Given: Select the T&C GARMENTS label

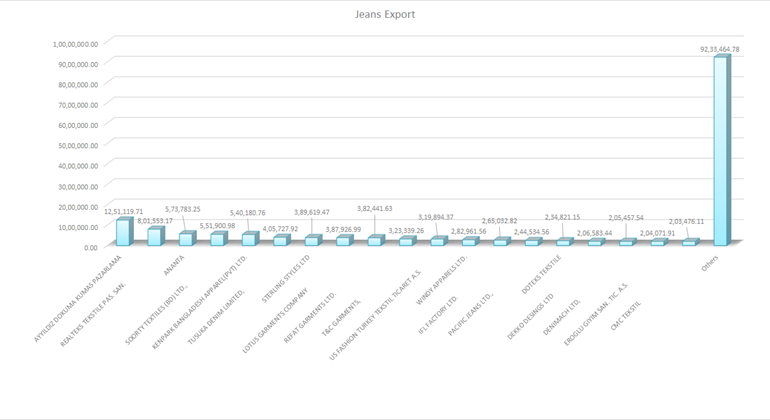Looking at the screenshot, I should 341,317.
